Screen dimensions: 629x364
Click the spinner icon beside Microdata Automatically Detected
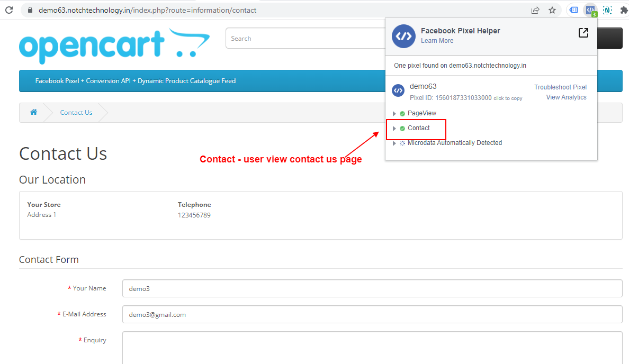coord(401,142)
